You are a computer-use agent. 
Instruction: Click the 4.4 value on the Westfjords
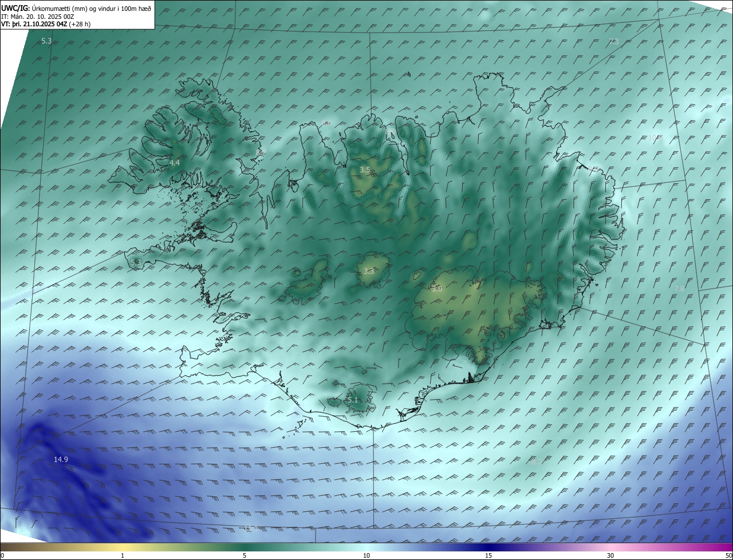175,163
